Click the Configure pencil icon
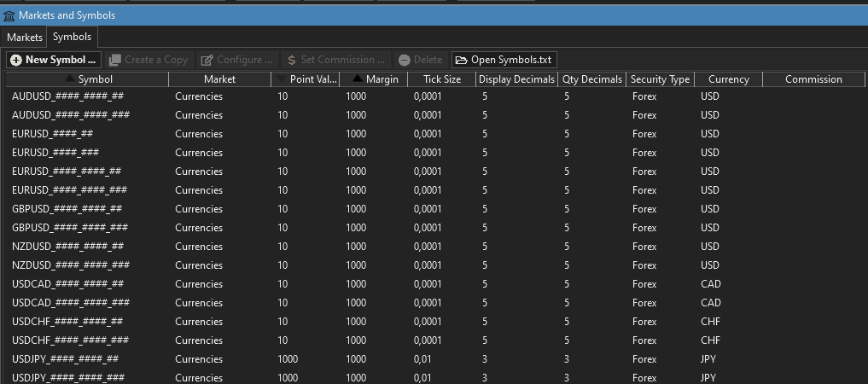 pos(207,60)
